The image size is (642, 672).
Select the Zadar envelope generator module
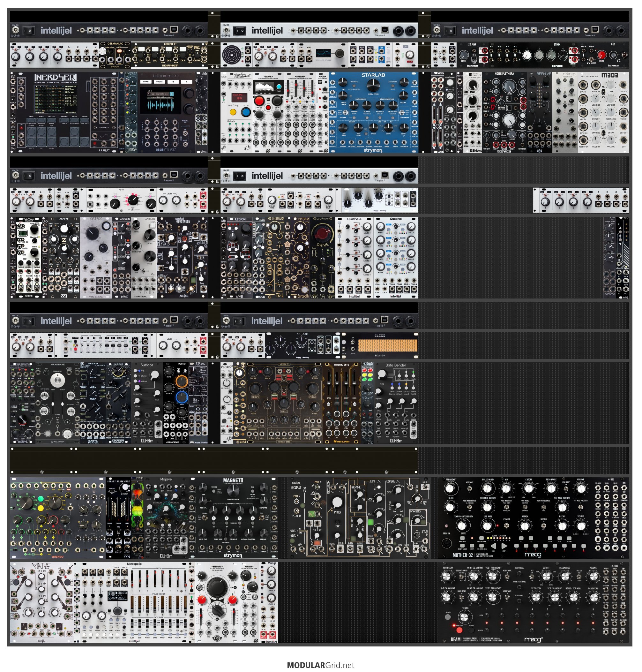pos(268,112)
